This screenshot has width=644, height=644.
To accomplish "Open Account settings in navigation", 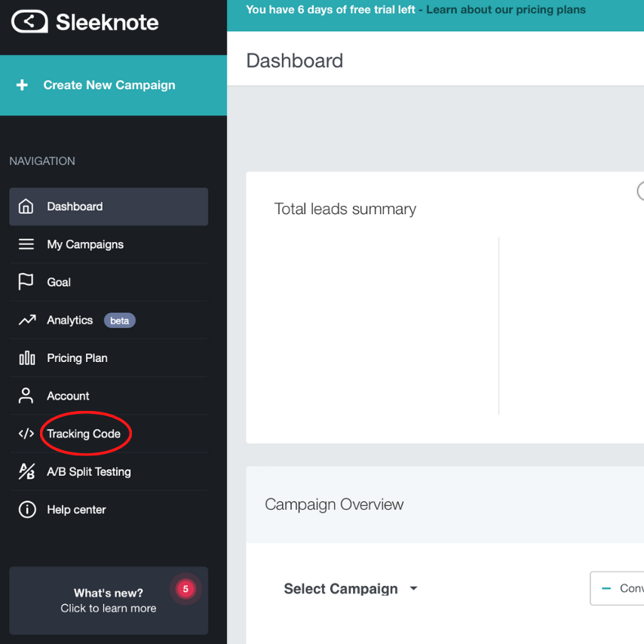I will coord(109,395).
